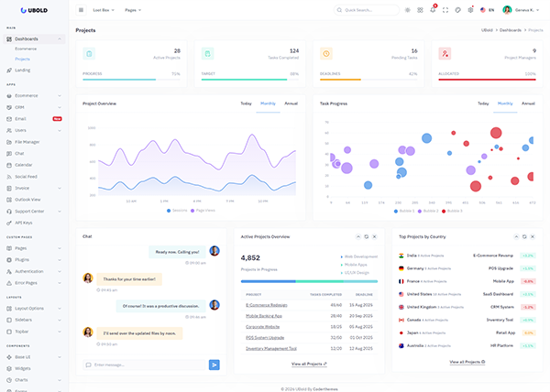
Task: Open the notifications bell
Action: pos(433,10)
